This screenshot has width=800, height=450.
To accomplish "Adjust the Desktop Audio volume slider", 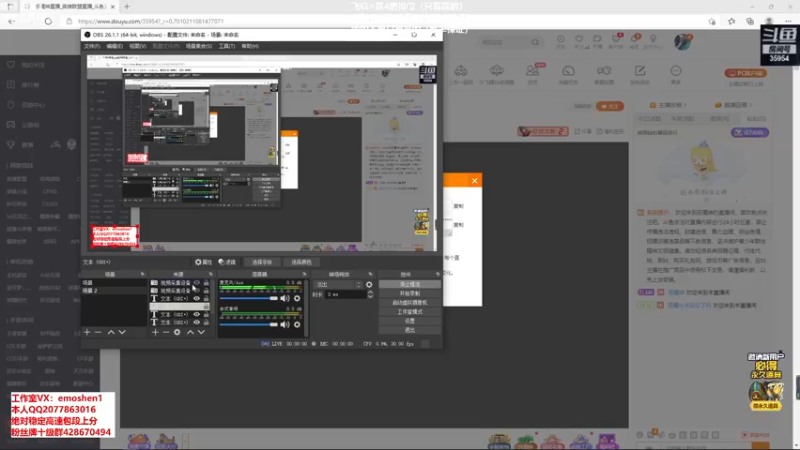I will [249, 324].
